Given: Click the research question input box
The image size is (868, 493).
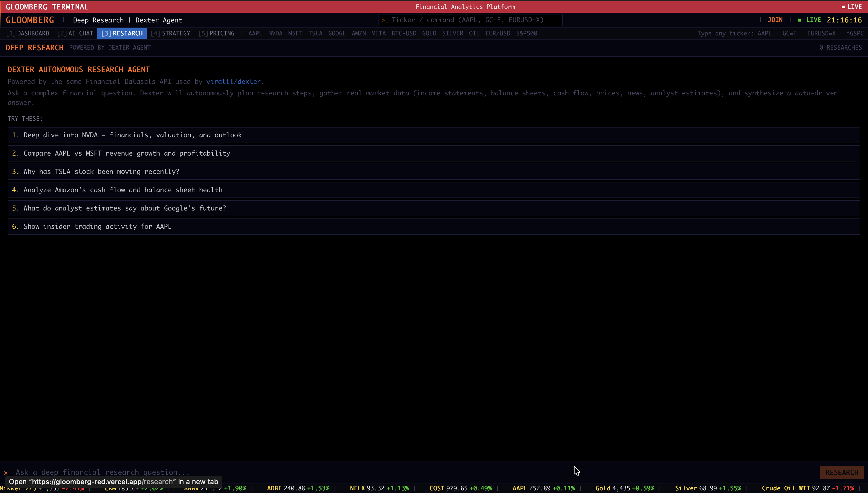Looking at the screenshot, I should (x=406, y=472).
